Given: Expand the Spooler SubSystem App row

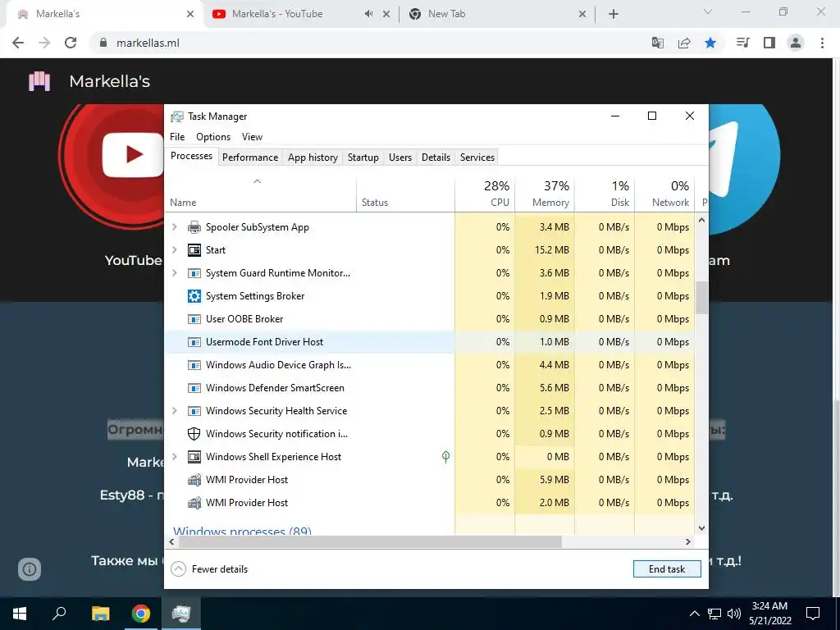Looking at the screenshot, I should point(174,227).
